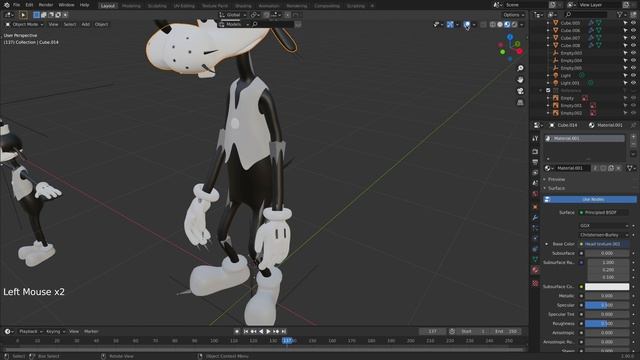
Task: Click the show overlays icon
Action: pyautogui.click(x=467, y=24)
